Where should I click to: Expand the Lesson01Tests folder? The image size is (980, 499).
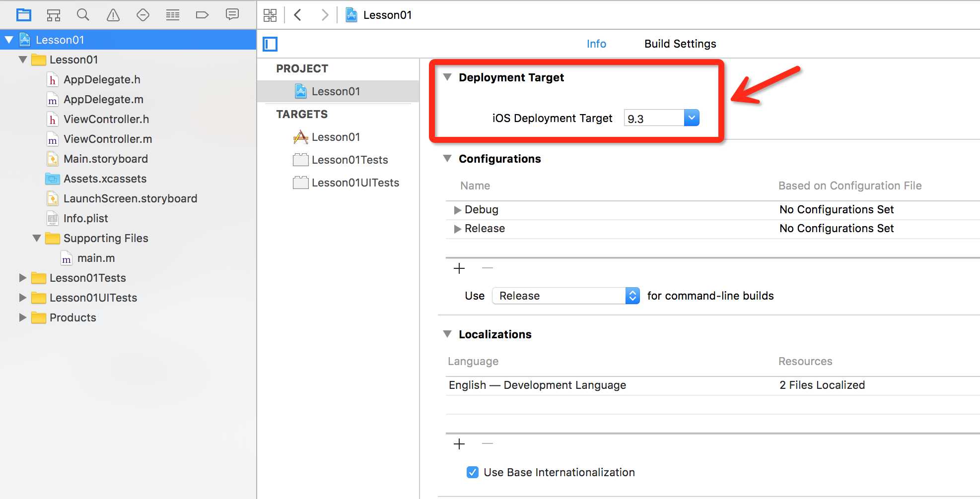(x=22, y=278)
